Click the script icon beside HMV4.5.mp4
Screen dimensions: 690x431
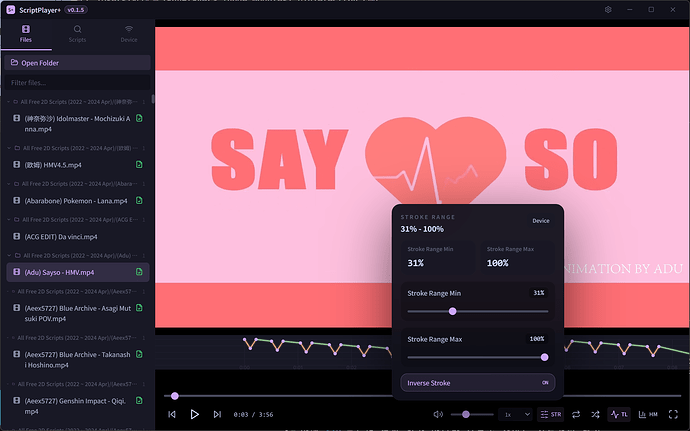point(139,164)
